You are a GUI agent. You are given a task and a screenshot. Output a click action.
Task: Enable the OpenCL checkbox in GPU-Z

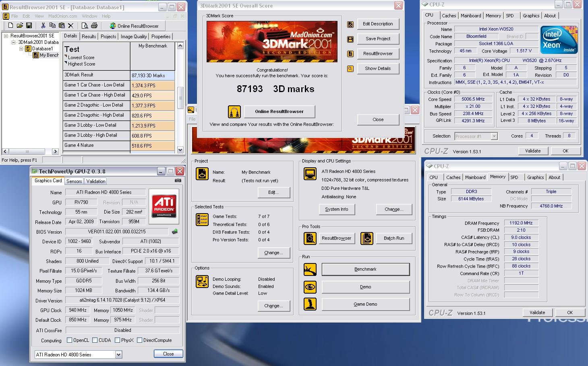[70, 340]
